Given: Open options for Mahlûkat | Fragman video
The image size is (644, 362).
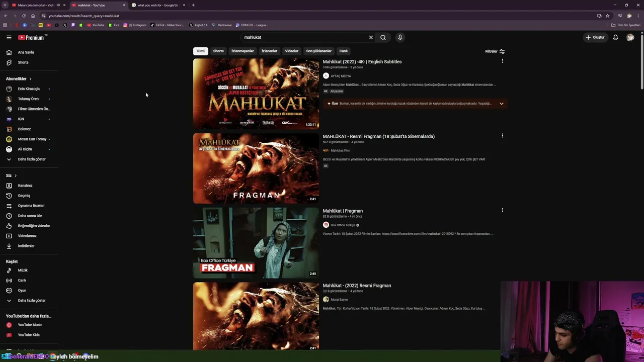Looking at the screenshot, I should coord(502,210).
